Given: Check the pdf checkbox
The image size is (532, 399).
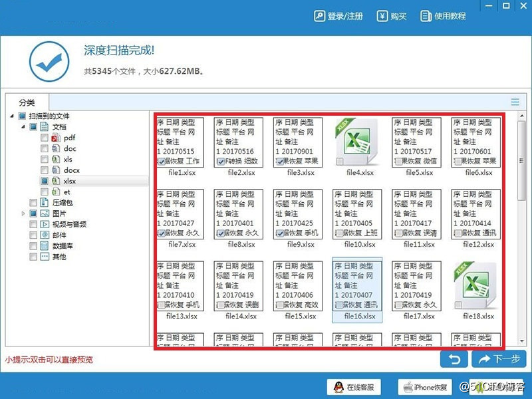Looking at the screenshot, I should pyautogui.click(x=44, y=138).
